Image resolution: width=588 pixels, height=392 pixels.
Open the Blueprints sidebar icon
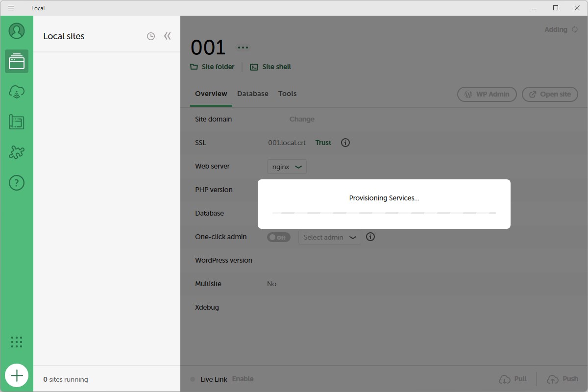pos(17,122)
